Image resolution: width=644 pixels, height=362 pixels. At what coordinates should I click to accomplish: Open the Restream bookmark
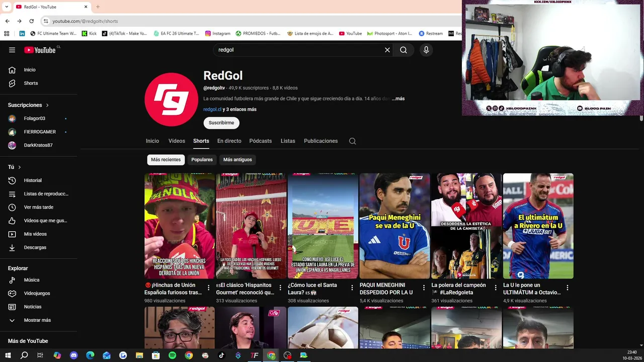pyautogui.click(x=431, y=34)
